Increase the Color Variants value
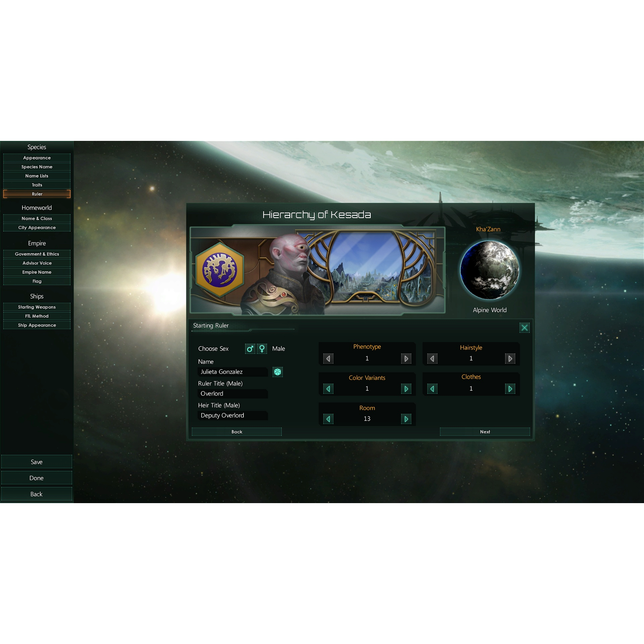Image resolution: width=644 pixels, height=644 pixels. click(406, 388)
